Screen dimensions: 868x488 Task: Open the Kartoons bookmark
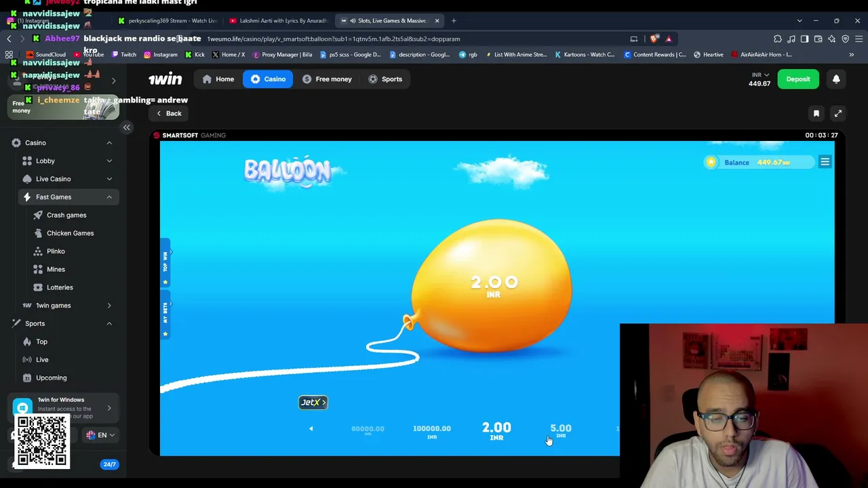585,55
